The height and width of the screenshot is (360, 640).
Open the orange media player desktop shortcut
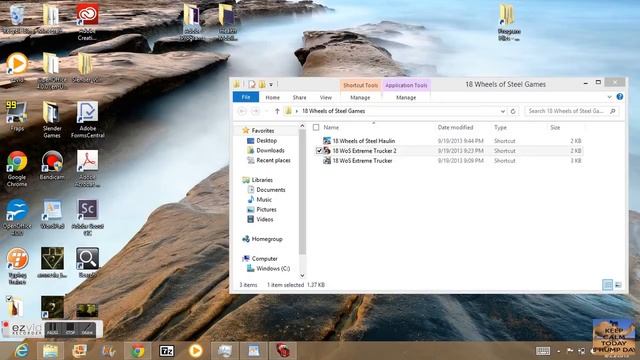click(x=17, y=67)
